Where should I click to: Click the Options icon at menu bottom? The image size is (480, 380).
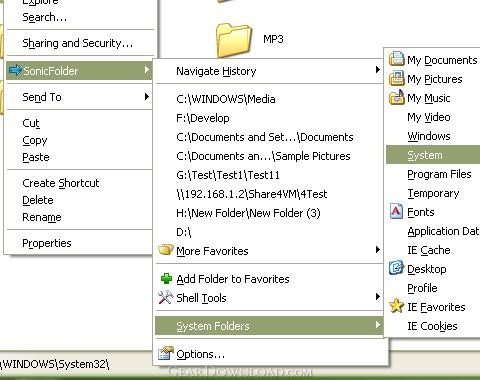point(166,353)
